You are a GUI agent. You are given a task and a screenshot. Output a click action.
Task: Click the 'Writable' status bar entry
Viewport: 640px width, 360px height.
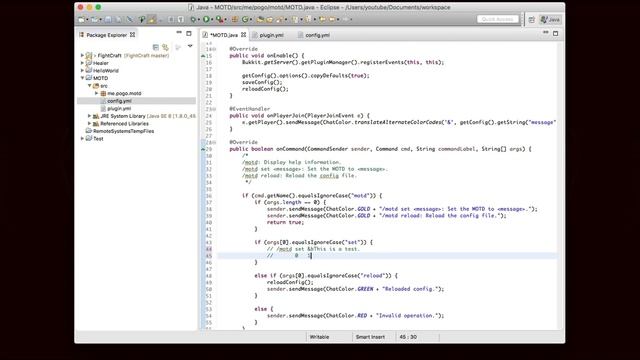[x=319, y=337]
